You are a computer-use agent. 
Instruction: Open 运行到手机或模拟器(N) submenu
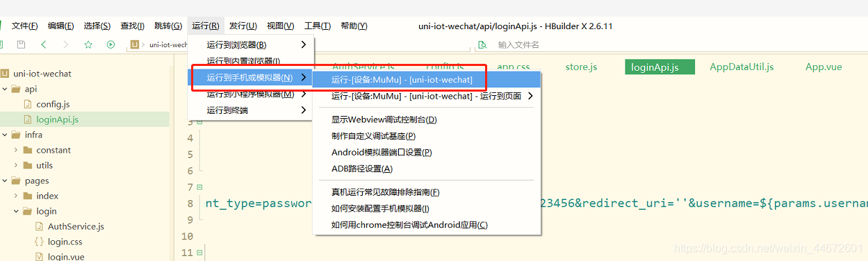[x=251, y=77]
